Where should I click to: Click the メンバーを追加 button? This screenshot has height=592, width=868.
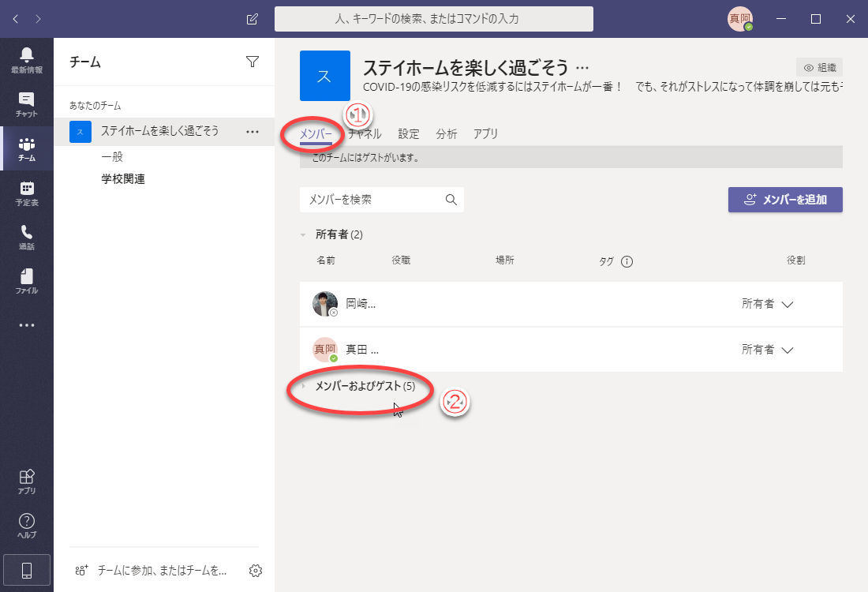click(x=785, y=200)
